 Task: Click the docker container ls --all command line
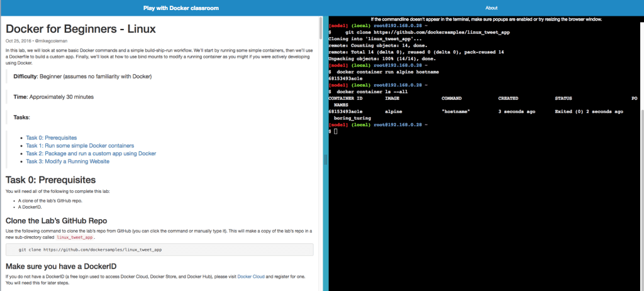372,92
